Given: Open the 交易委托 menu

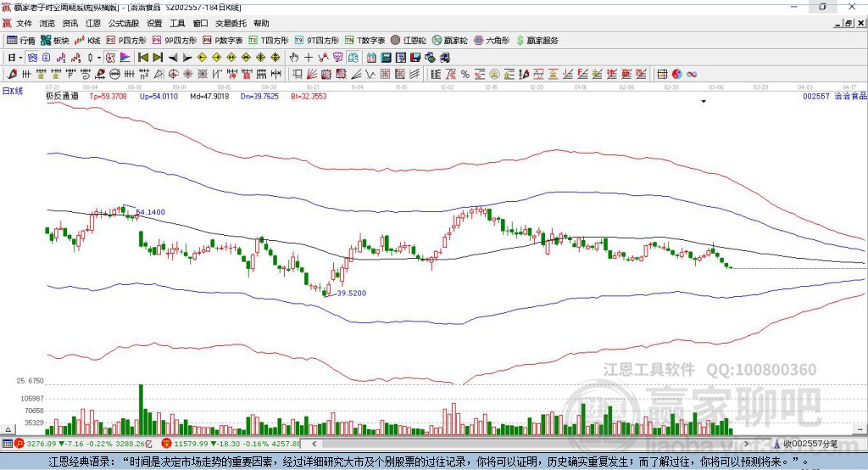Looking at the screenshot, I should click(231, 23).
